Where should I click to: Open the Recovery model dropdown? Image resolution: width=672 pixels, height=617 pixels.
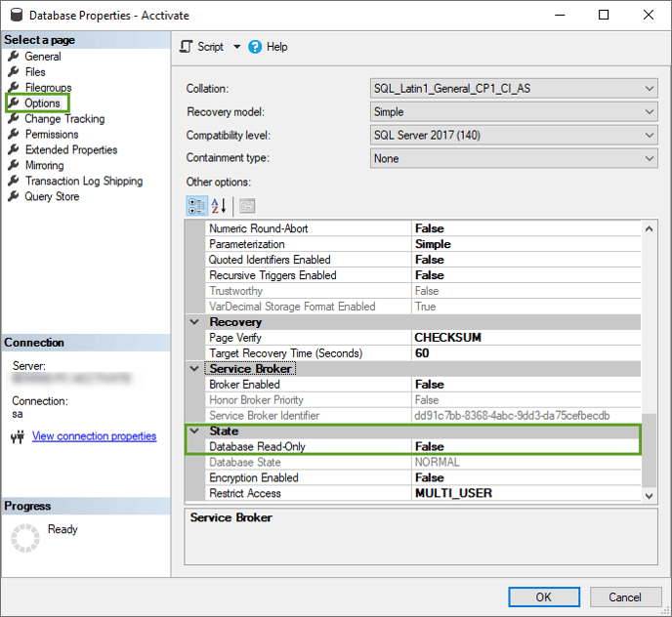514,112
